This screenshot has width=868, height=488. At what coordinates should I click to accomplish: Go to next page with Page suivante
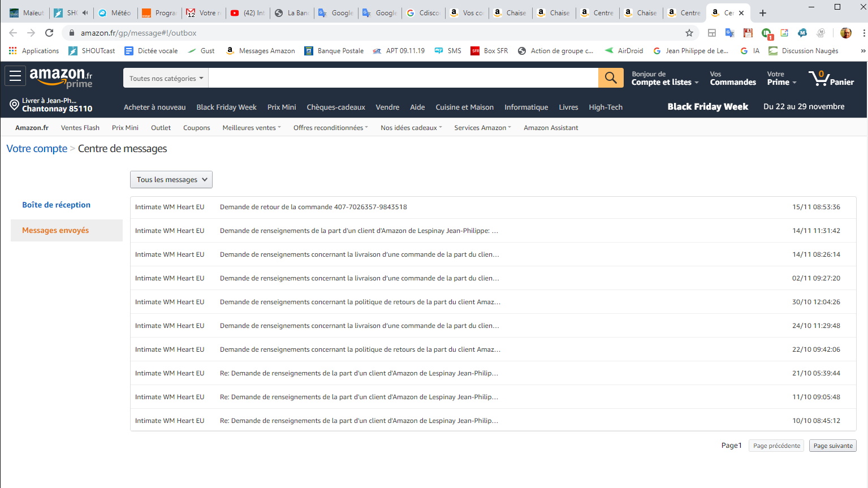(832, 446)
